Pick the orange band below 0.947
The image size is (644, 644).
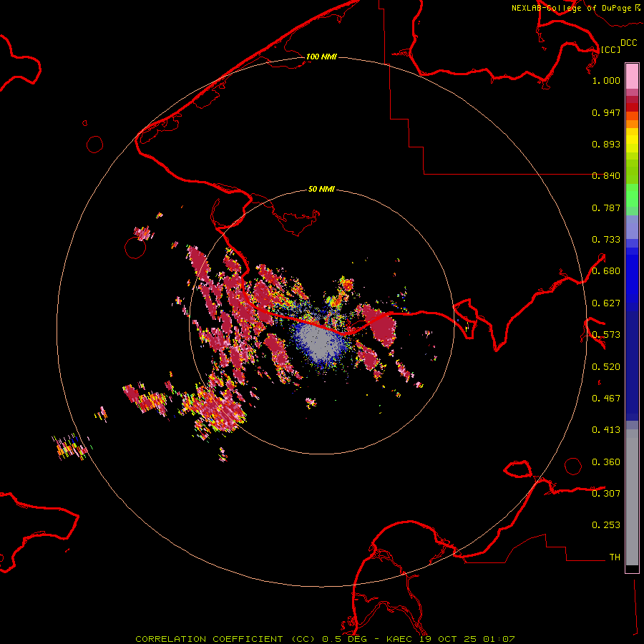[632, 124]
